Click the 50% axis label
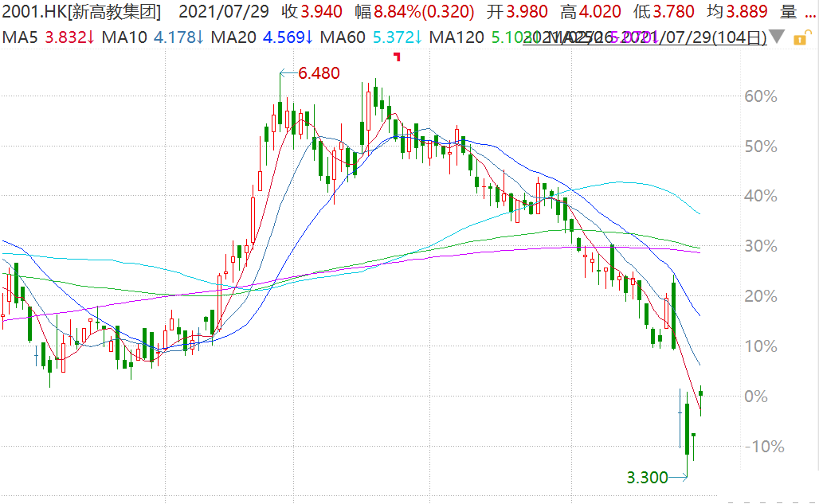819x504 pixels. click(761, 146)
